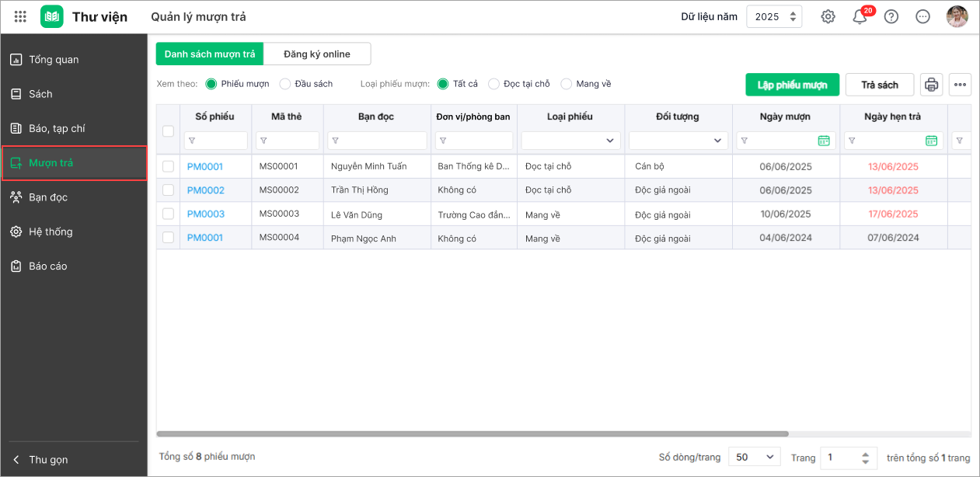
Task: Open PM0001 slip of Phạm Ngọc Anh
Action: (x=205, y=238)
